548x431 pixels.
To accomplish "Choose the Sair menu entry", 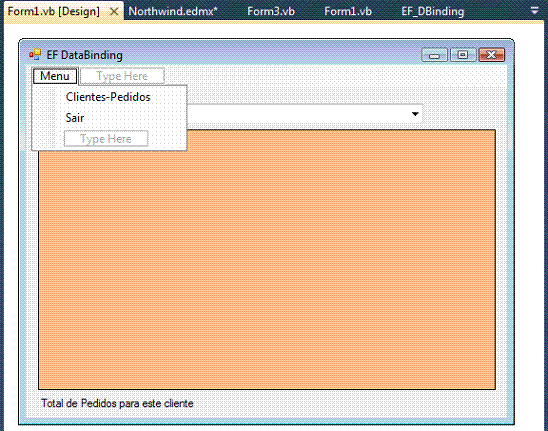I will (x=75, y=118).
